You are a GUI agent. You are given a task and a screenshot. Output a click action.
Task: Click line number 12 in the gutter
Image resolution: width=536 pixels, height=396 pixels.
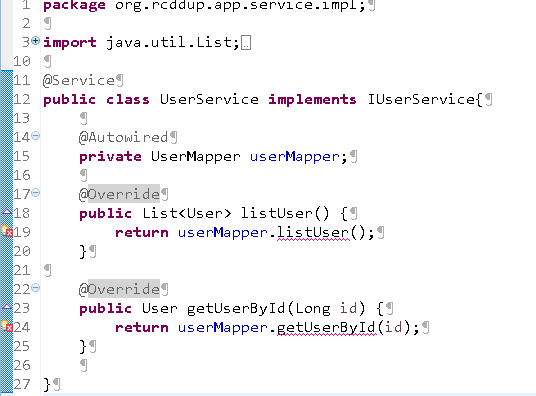click(22, 99)
